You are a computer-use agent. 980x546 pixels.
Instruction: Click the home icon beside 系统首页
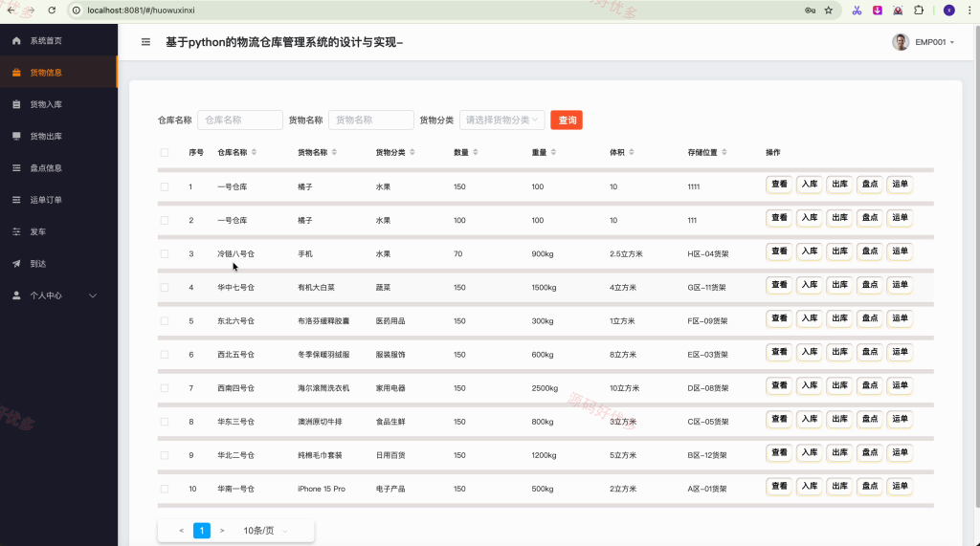16,40
